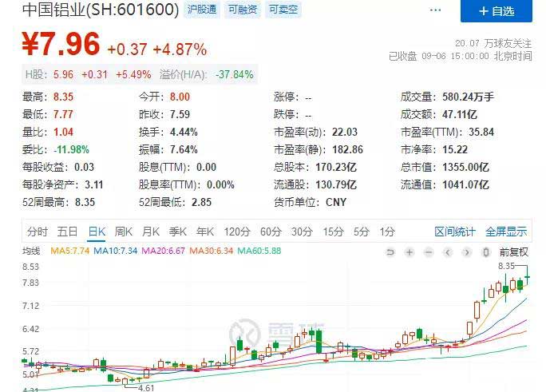Click the 4.61 low price marker
This screenshot has width=546, height=392.
click(146, 388)
